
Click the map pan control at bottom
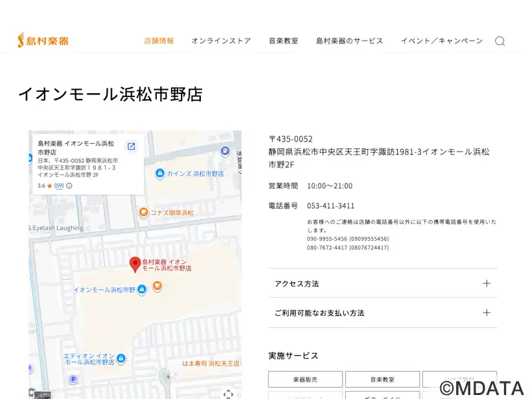click(228, 393)
